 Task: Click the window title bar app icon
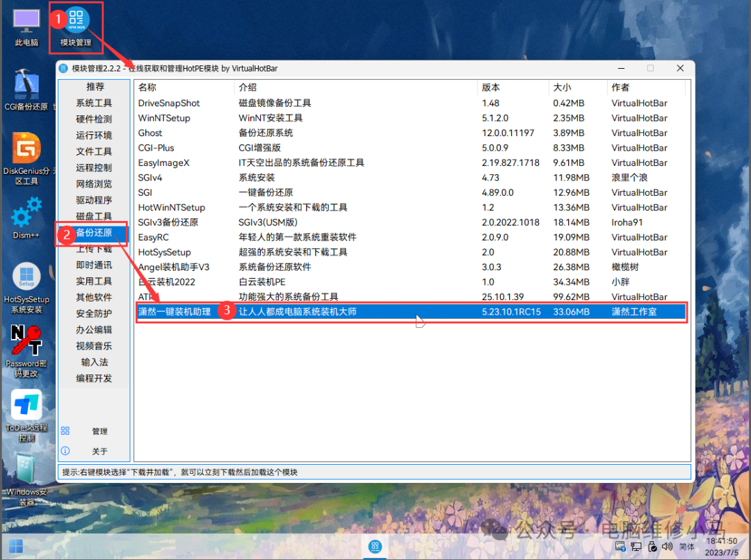coord(63,69)
